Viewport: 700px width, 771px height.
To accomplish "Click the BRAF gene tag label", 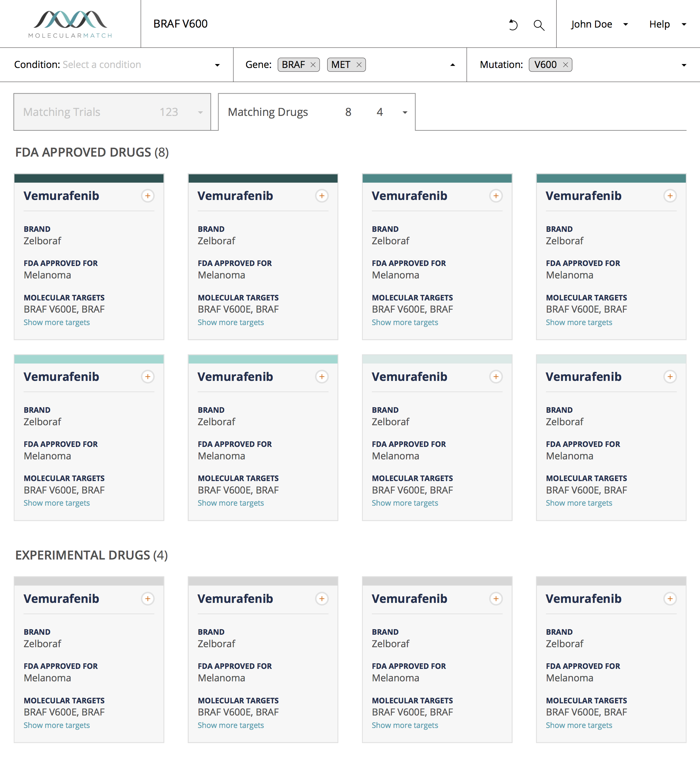I will coord(293,65).
